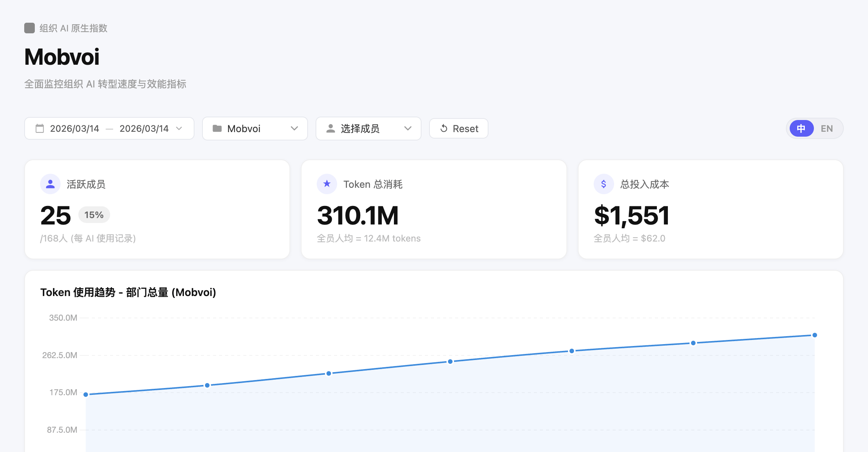Click 全员人均 = 12.4M tokens text
The width and height of the screenshot is (868, 452).
coord(369,238)
